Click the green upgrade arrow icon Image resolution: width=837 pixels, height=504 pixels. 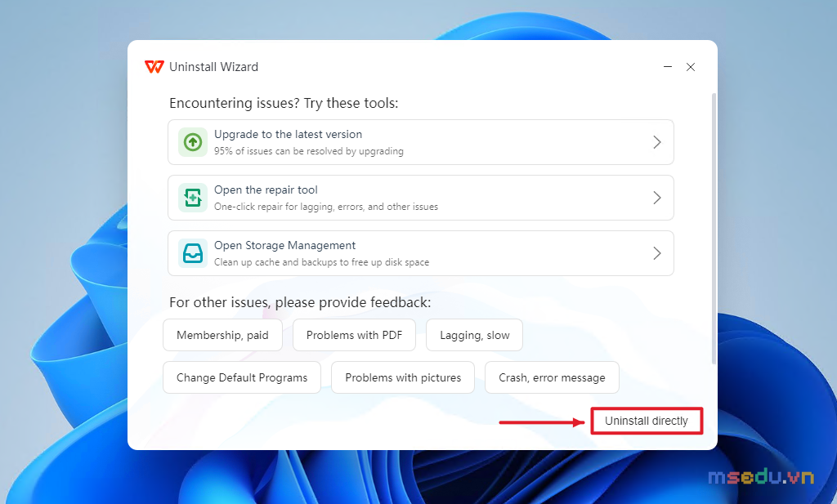coord(193,142)
